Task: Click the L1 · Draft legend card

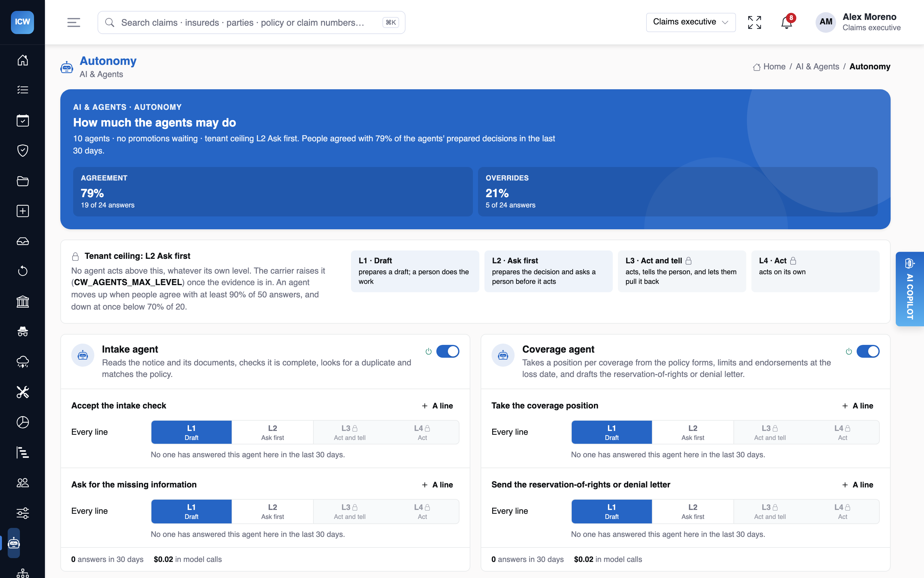Action: click(415, 271)
